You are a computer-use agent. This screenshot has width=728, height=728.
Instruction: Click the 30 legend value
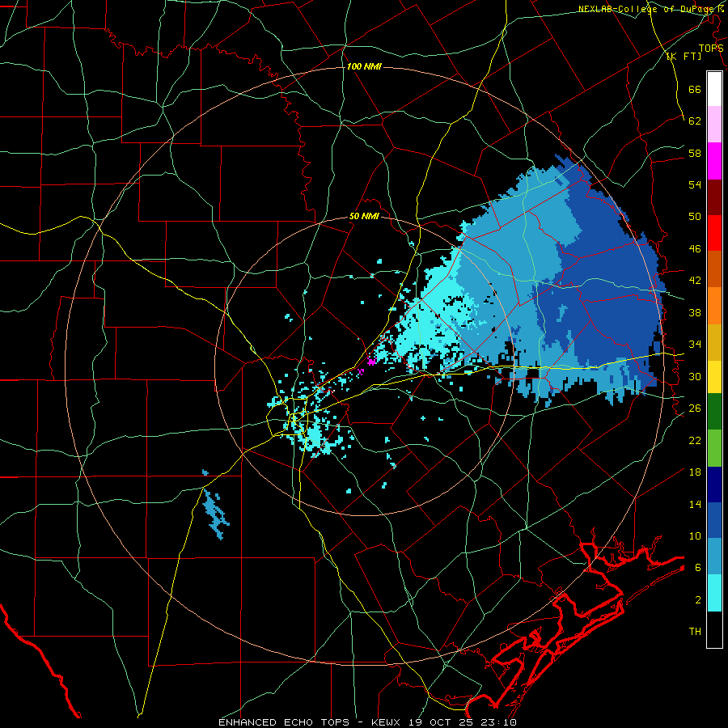point(695,376)
